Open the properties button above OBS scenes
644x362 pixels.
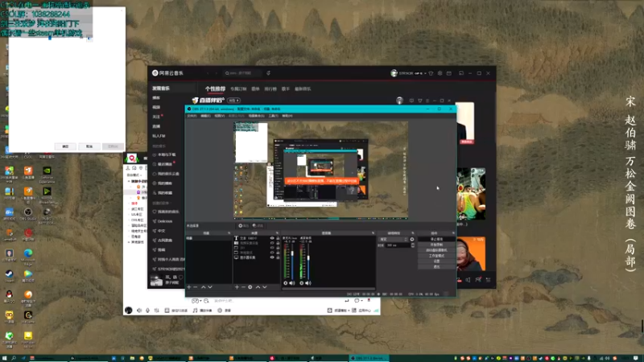click(244, 226)
